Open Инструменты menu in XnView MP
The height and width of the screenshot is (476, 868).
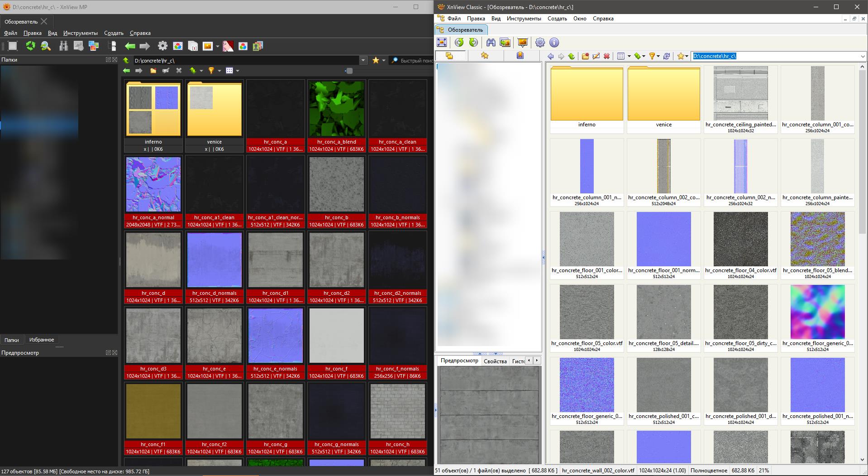80,33
